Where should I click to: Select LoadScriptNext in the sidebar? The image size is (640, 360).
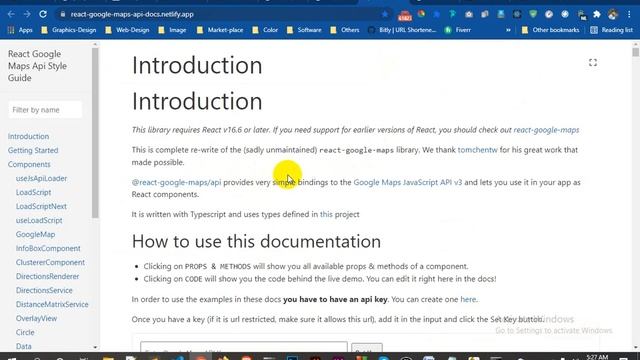click(41, 206)
